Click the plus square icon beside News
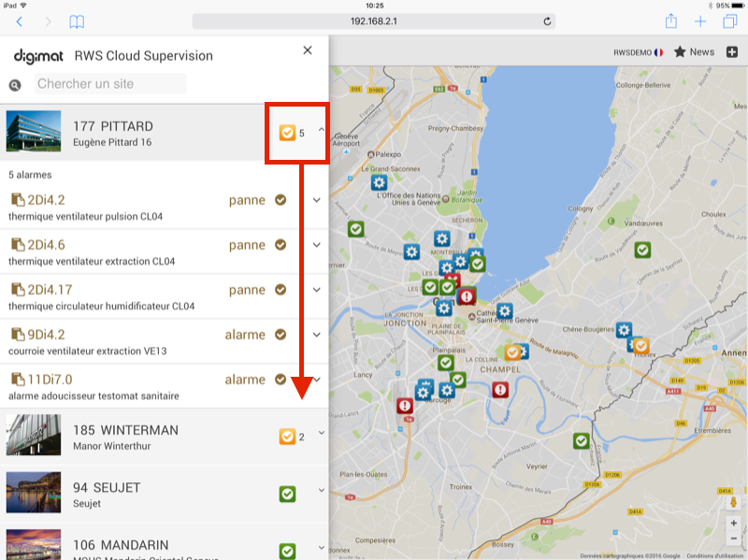748x560 pixels. [x=732, y=52]
